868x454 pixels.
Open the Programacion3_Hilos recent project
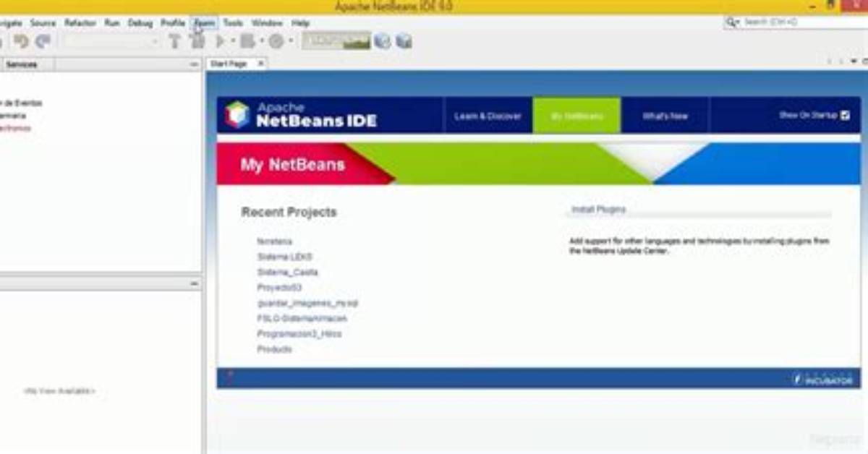299,334
